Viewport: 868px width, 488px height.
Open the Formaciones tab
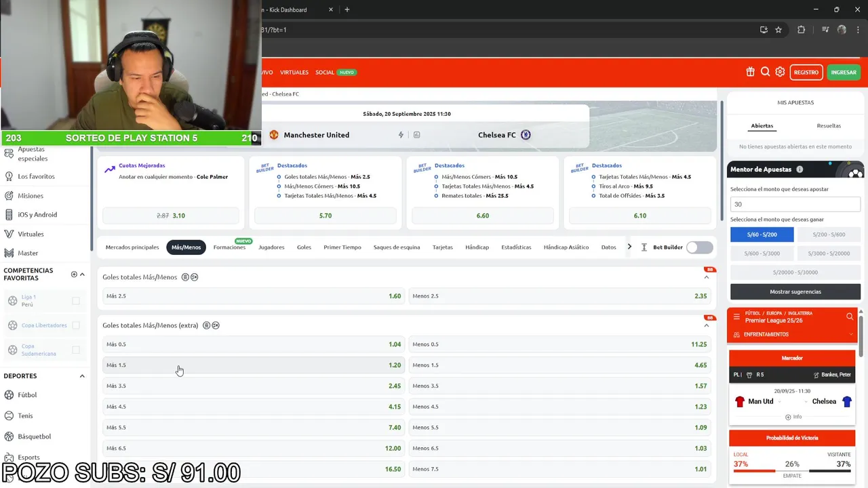[229, 247]
